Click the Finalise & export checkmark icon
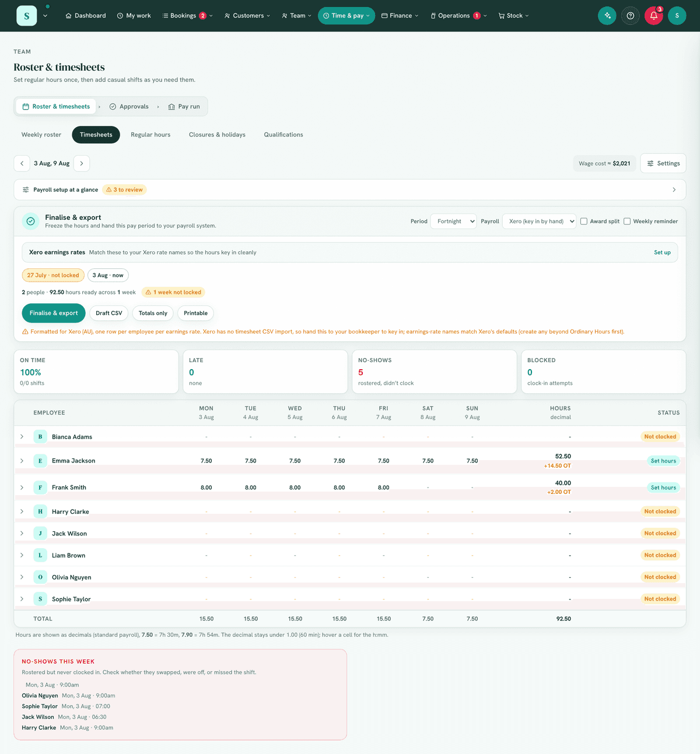The height and width of the screenshot is (754, 700). pos(30,222)
